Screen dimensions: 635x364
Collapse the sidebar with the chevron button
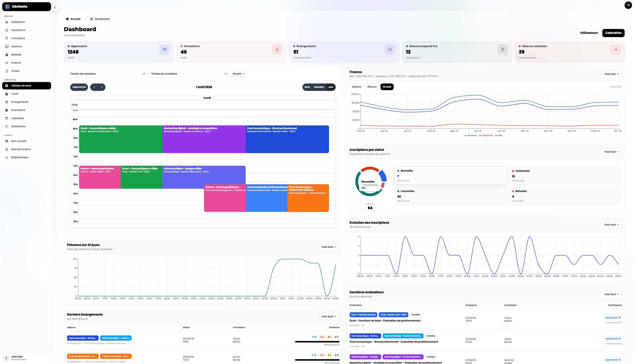55,7
